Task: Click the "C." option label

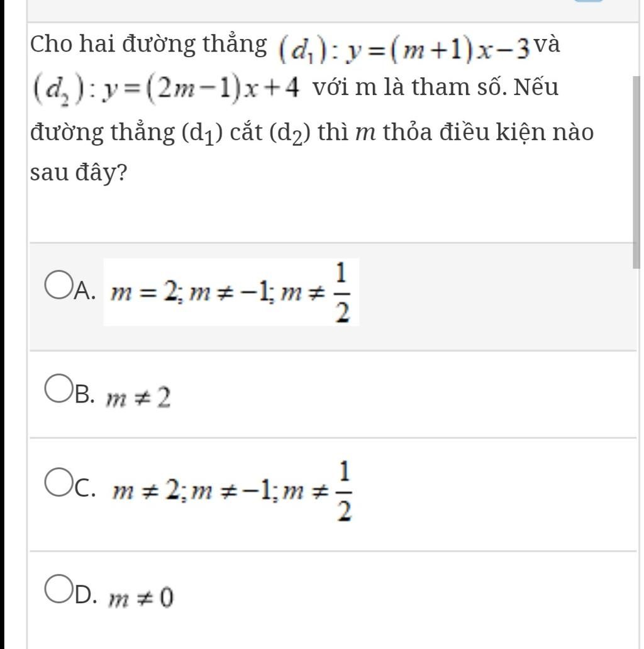Action: pos(85,488)
